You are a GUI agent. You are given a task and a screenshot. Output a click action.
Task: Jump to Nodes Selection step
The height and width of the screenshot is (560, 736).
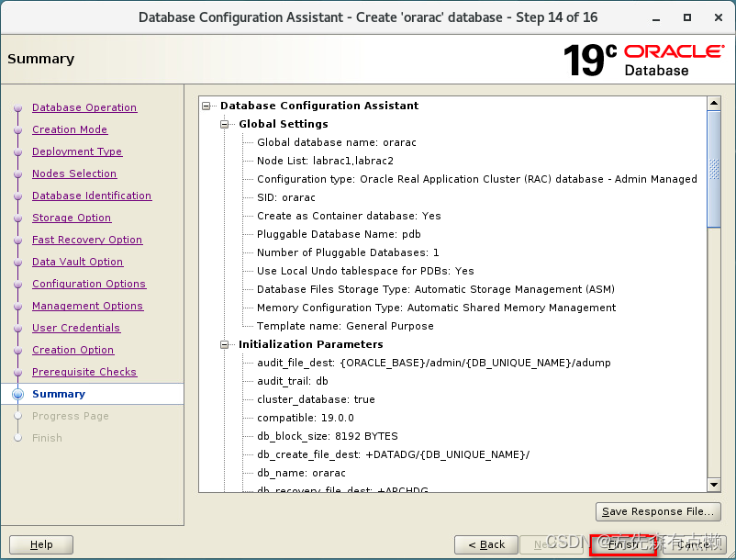[x=74, y=174]
